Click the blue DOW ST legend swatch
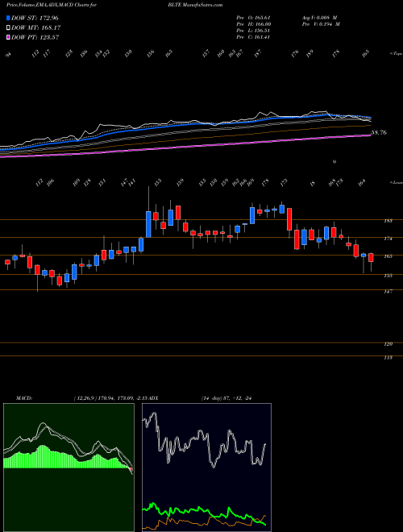This screenshot has height=532, width=403. point(8,18)
